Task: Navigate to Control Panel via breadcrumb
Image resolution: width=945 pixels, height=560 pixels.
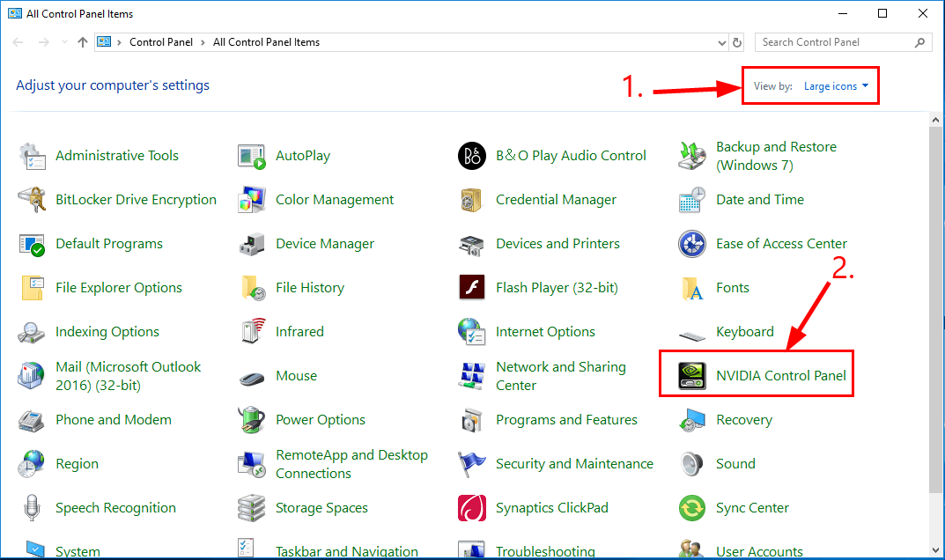Action: pyautogui.click(x=161, y=41)
